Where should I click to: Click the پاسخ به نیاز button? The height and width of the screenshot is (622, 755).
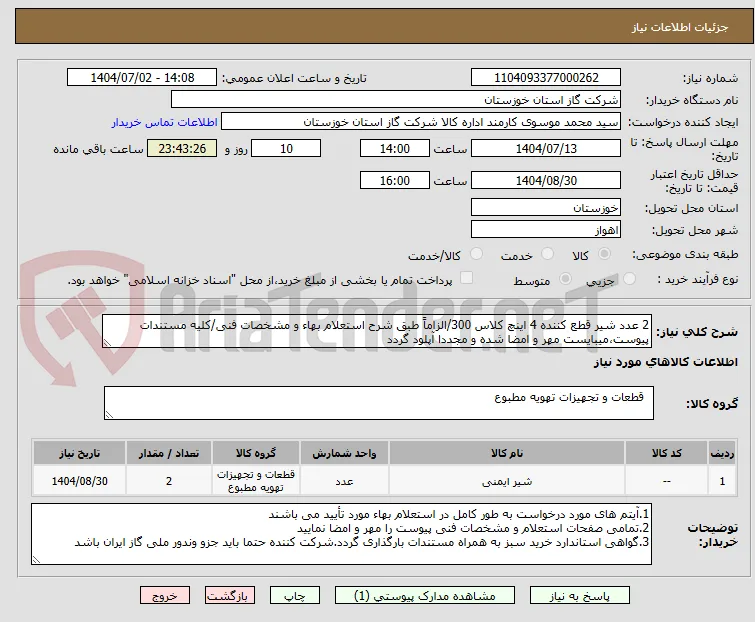579,596
